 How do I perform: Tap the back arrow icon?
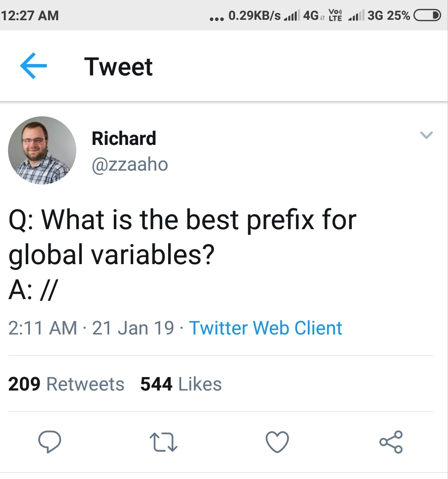click(x=33, y=67)
